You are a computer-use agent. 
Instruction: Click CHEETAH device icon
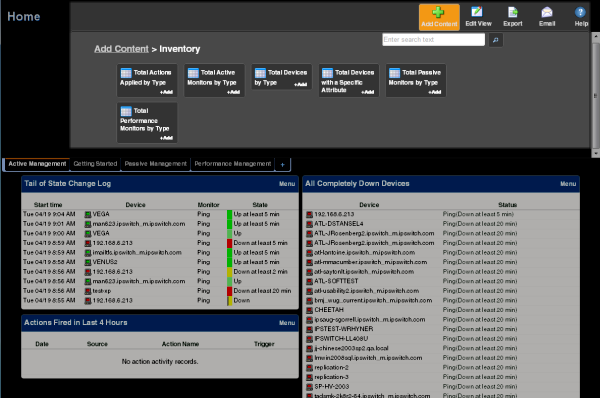[x=309, y=310]
